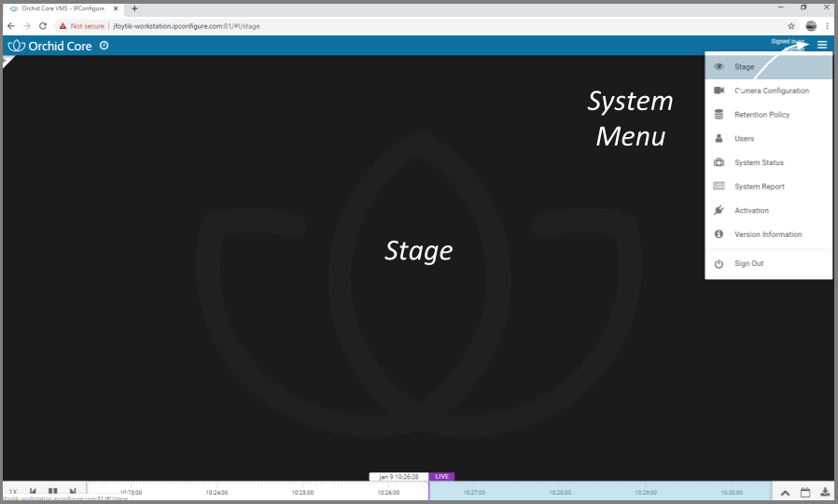Go forward in the browser
The width and height of the screenshot is (838, 504).
pyautogui.click(x=27, y=25)
